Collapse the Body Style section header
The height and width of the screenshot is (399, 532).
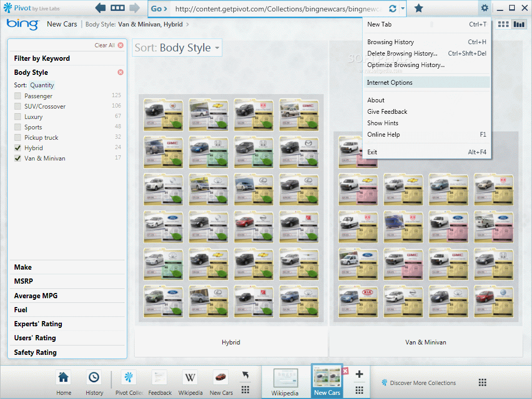(31, 72)
